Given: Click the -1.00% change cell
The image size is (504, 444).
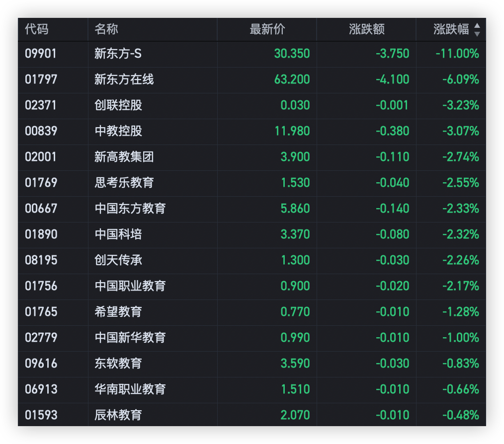Looking at the screenshot, I should 461,338.
